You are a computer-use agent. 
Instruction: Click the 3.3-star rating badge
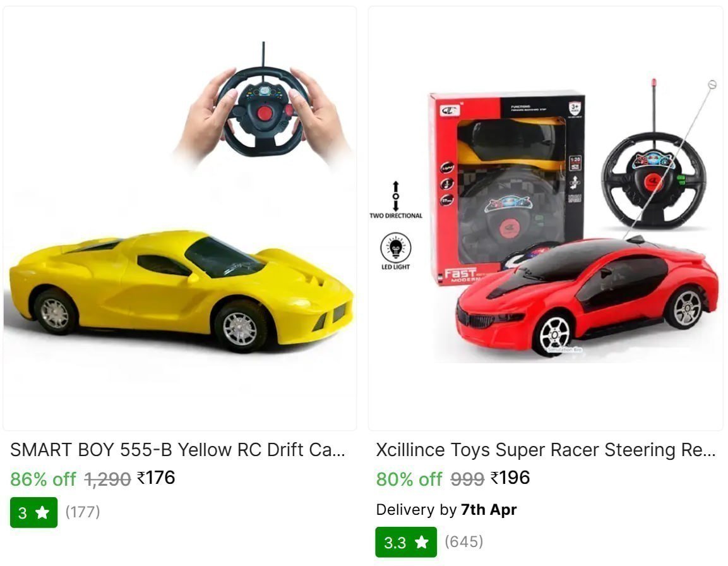coord(406,542)
